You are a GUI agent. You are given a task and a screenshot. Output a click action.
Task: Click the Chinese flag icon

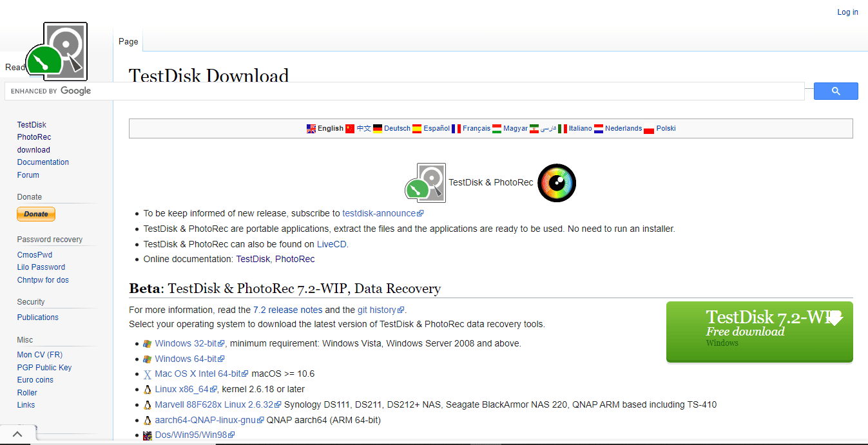(350, 129)
